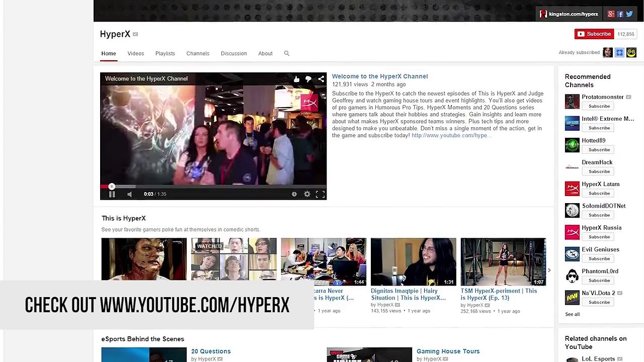This screenshot has height=362, width=644.
Task: Open the thumbnail with the 1:44 duration
Action: [324, 262]
